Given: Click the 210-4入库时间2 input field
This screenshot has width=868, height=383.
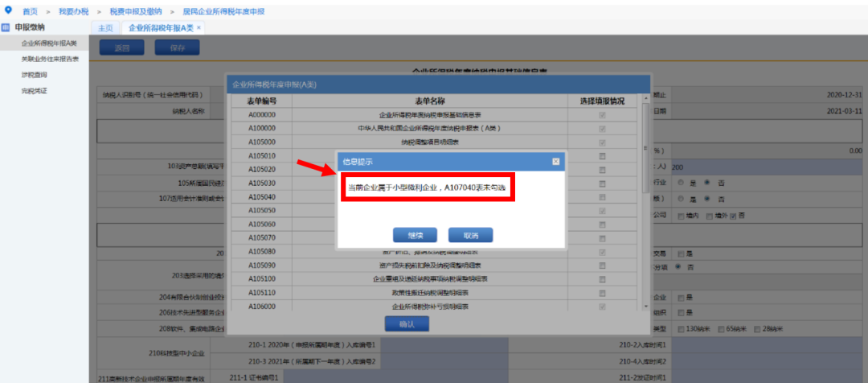Looking at the screenshot, I should pos(768,361).
